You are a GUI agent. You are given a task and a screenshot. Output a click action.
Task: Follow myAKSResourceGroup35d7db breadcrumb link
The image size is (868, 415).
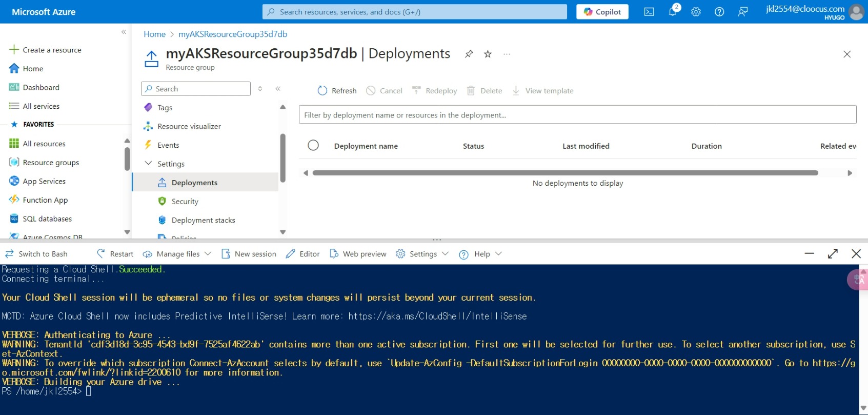(233, 34)
